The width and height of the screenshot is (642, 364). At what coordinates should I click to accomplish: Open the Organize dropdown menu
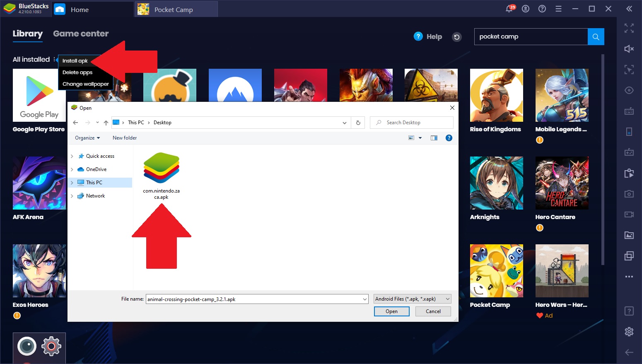tap(87, 138)
